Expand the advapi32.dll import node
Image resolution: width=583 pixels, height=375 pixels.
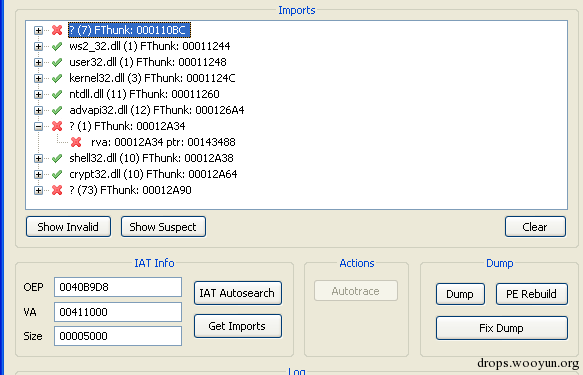pos(38,110)
